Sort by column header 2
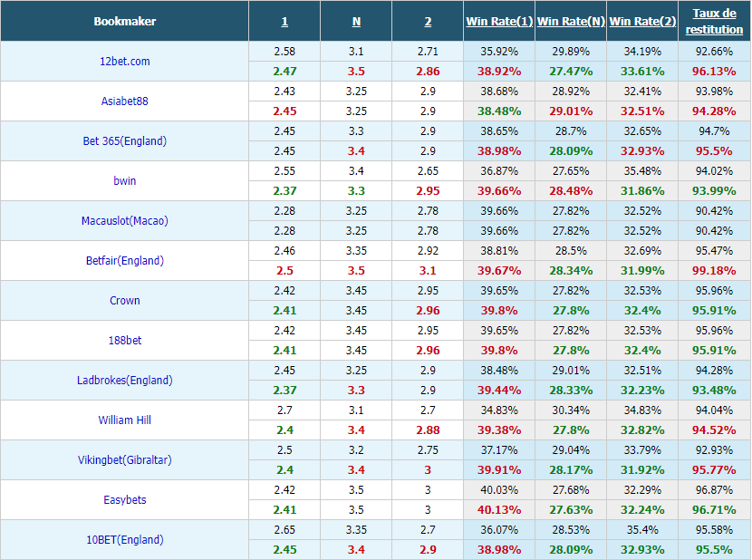Viewport: 752px width, 560px height. 428,22
